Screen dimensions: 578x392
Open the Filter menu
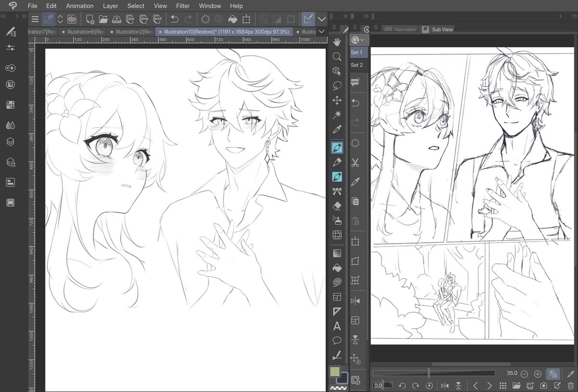tap(183, 6)
